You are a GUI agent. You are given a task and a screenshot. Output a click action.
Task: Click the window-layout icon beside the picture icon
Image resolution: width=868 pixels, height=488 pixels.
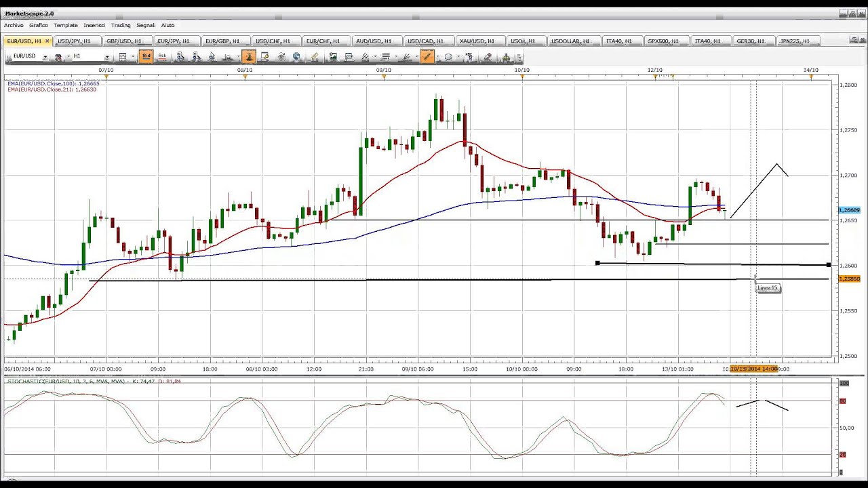click(x=349, y=57)
